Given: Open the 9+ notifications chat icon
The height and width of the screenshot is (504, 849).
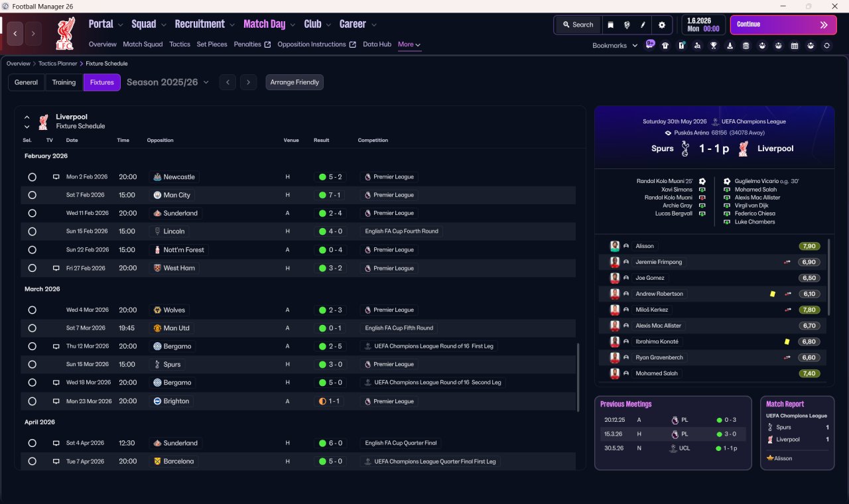Looking at the screenshot, I should pos(650,44).
